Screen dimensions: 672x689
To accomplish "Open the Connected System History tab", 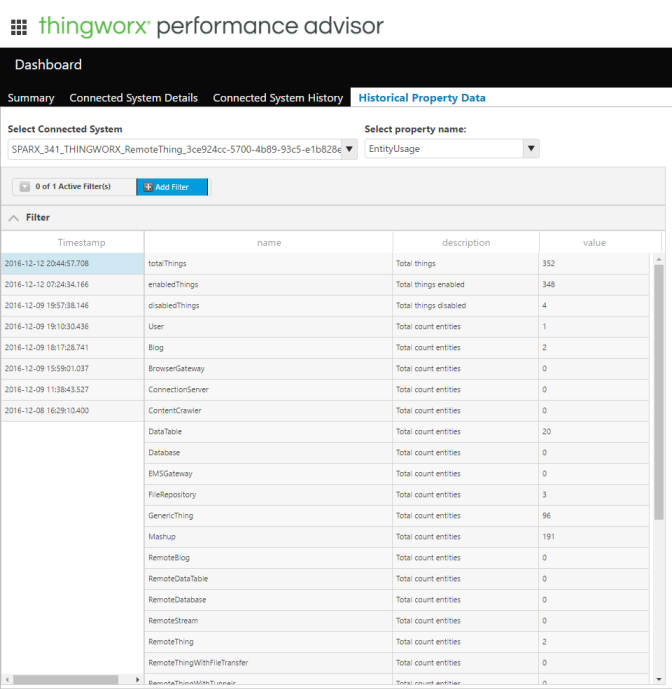I will [278, 98].
